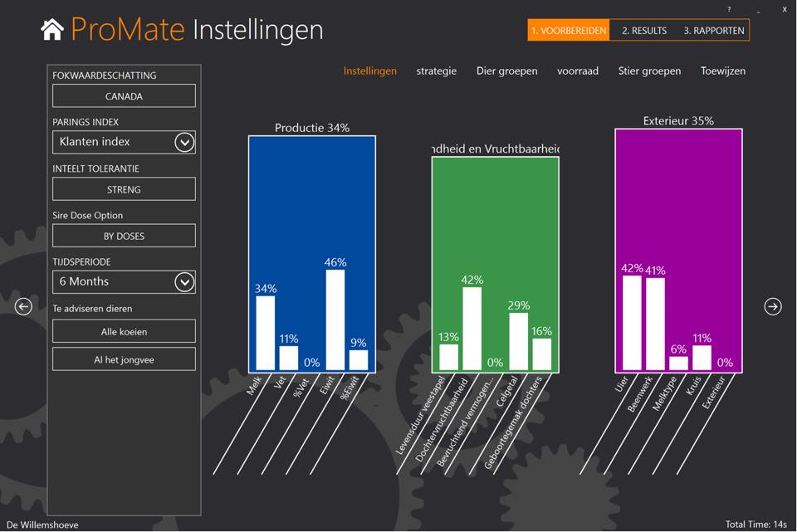
Task: Go forward with the right arrow
Action: tap(773, 306)
